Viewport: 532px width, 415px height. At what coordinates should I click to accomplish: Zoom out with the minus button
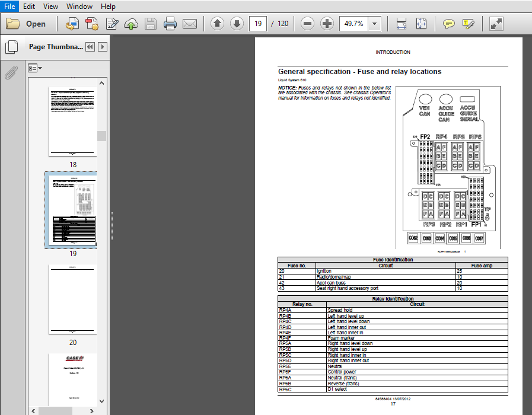(x=307, y=24)
